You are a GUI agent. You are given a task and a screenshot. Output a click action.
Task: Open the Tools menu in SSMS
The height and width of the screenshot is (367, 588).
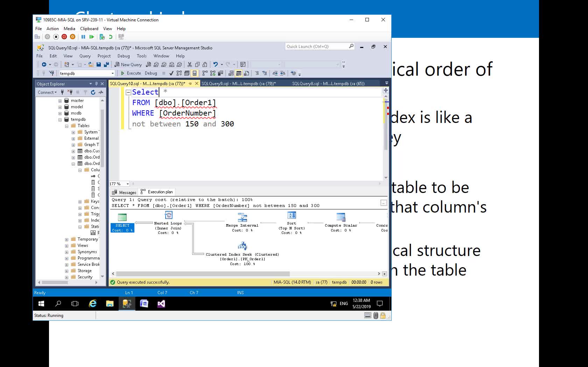[141, 56]
